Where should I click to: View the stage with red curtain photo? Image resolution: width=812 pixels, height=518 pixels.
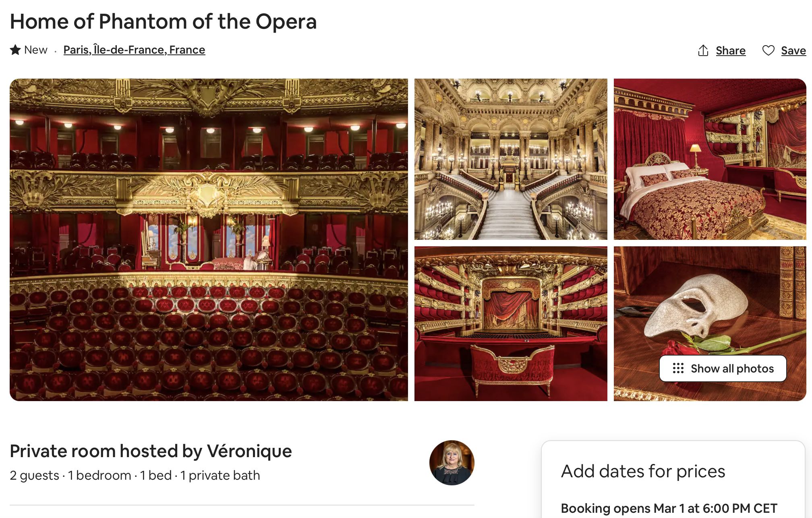510,323
